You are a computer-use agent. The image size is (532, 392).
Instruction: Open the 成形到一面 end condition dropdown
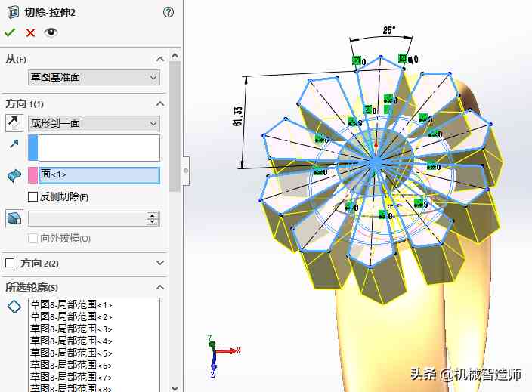[94, 123]
